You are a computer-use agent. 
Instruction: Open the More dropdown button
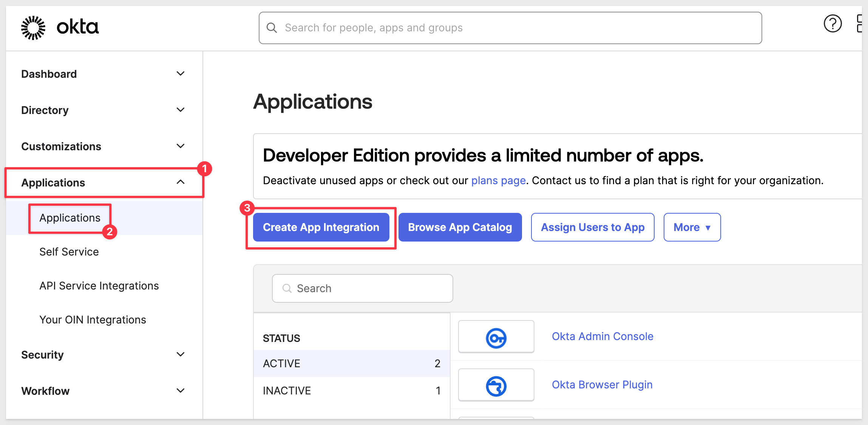click(x=692, y=227)
